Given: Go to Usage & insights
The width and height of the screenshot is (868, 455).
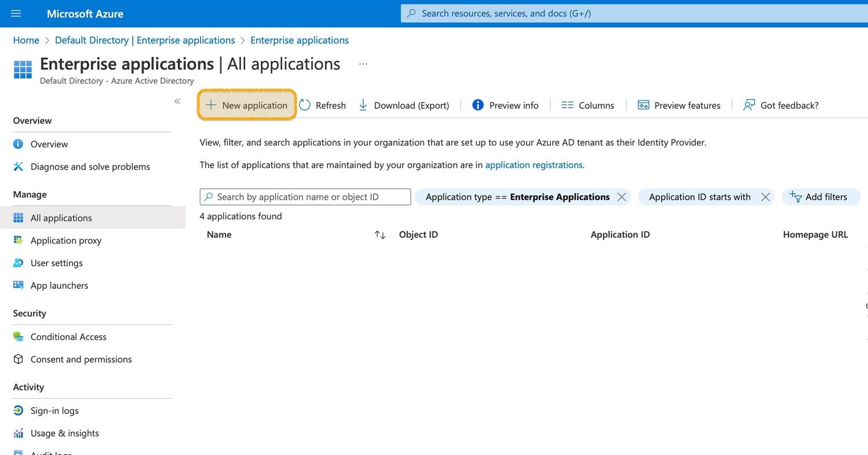Looking at the screenshot, I should [x=64, y=433].
